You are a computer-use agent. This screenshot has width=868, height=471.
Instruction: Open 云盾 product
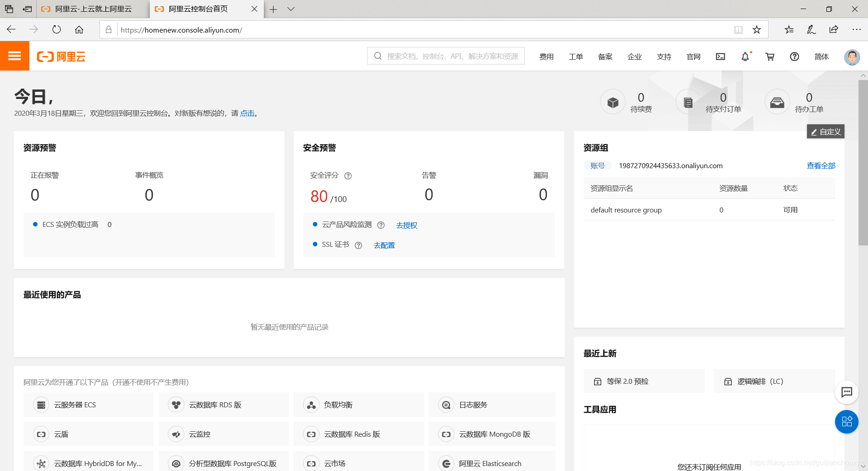89,434
